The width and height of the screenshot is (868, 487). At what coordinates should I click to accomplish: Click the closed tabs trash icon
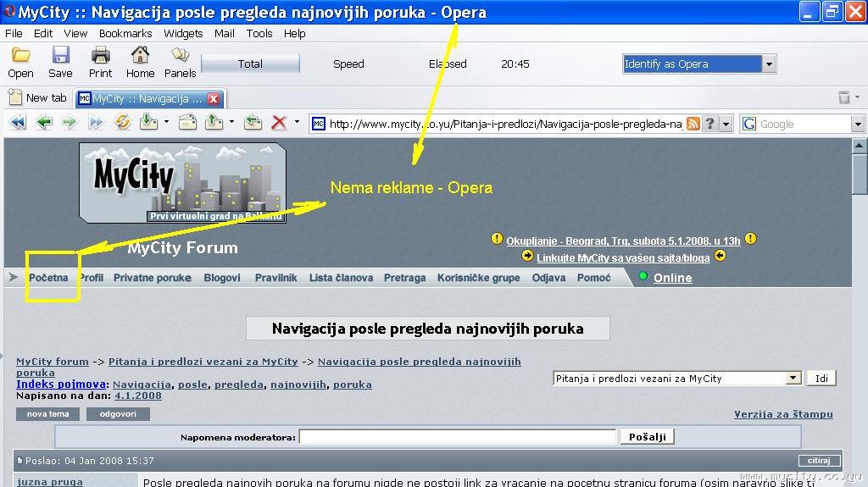coord(844,98)
